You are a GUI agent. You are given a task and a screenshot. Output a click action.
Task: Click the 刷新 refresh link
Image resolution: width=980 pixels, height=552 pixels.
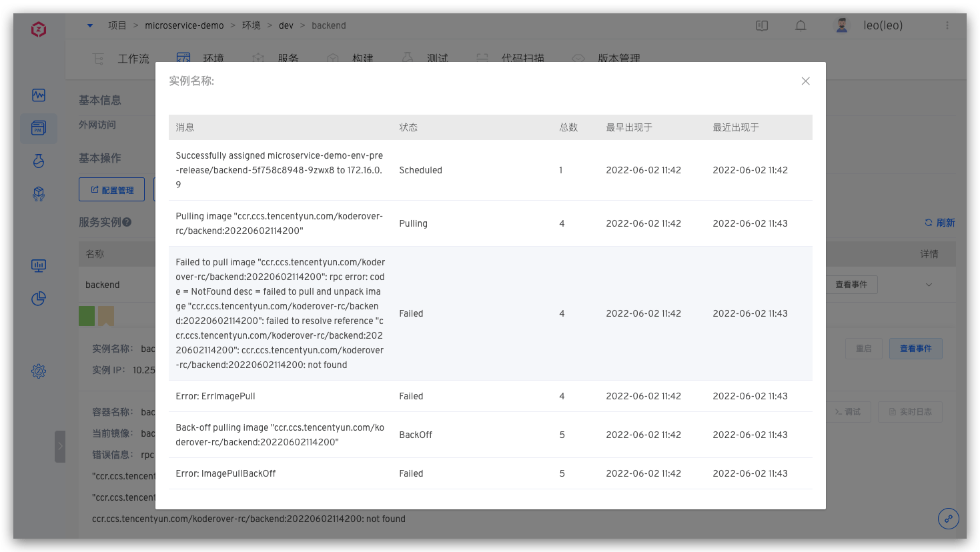pos(939,223)
